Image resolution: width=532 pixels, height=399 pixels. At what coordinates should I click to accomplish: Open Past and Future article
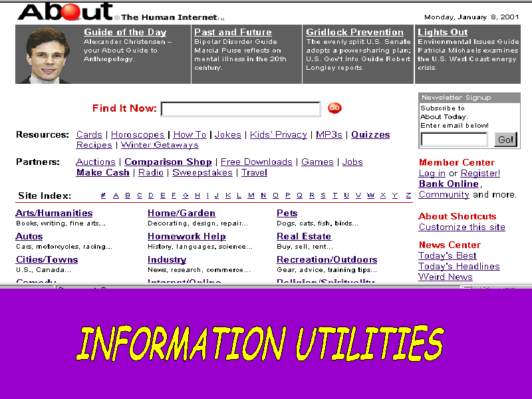[233, 32]
